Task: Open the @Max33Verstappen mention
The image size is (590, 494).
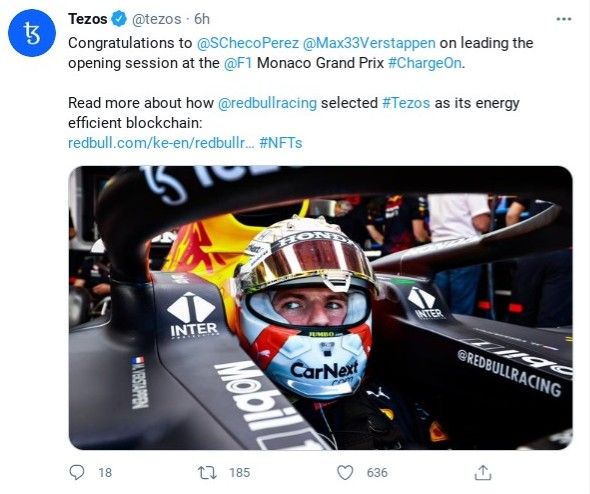Action: pyautogui.click(x=369, y=43)
